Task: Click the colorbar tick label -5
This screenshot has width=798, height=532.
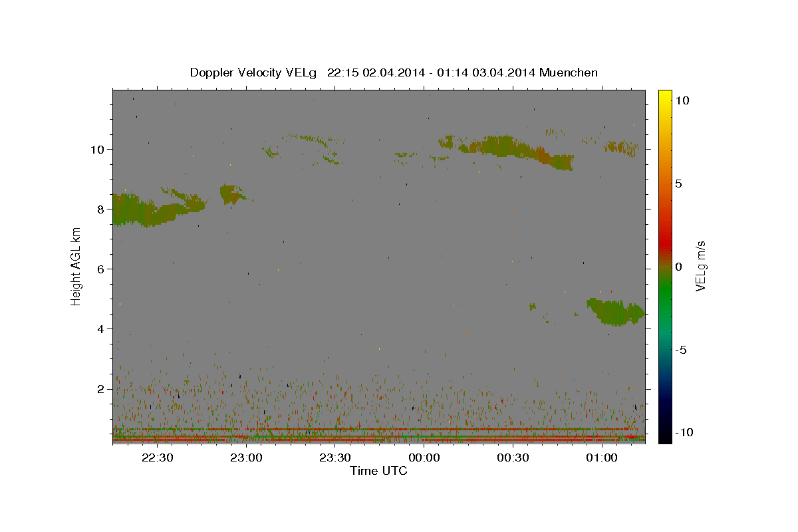Action: (681, 350)
